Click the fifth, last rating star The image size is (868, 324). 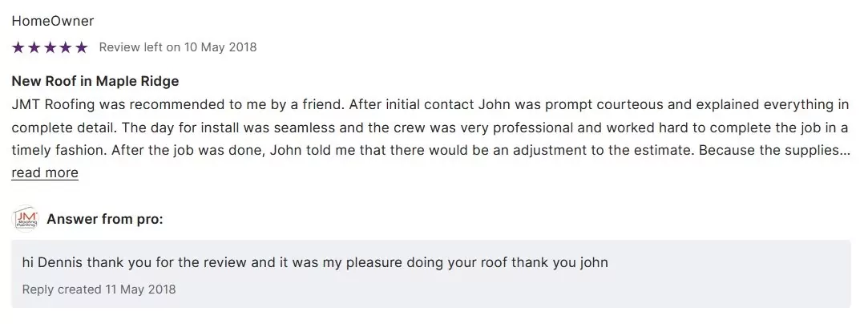[x=81, y=47]
